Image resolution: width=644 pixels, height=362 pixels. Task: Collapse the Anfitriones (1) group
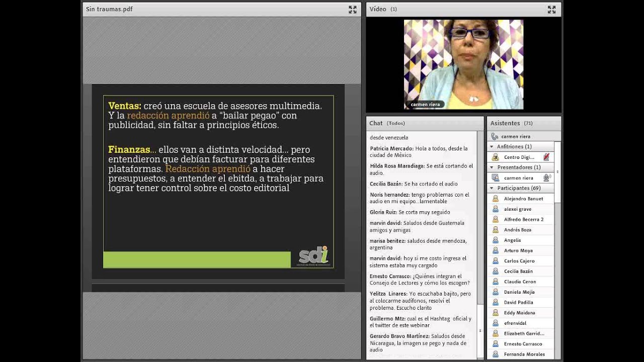[x=492, y=146]
